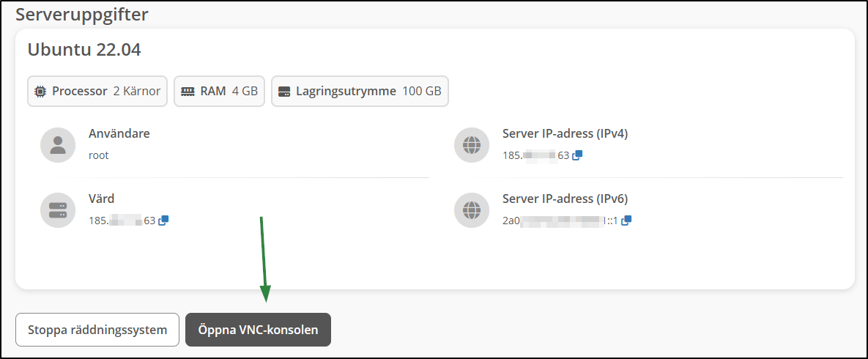The image size is (868, 359).
Task: Copy the Server IPv6 address
Action: [x=626, y=220]
